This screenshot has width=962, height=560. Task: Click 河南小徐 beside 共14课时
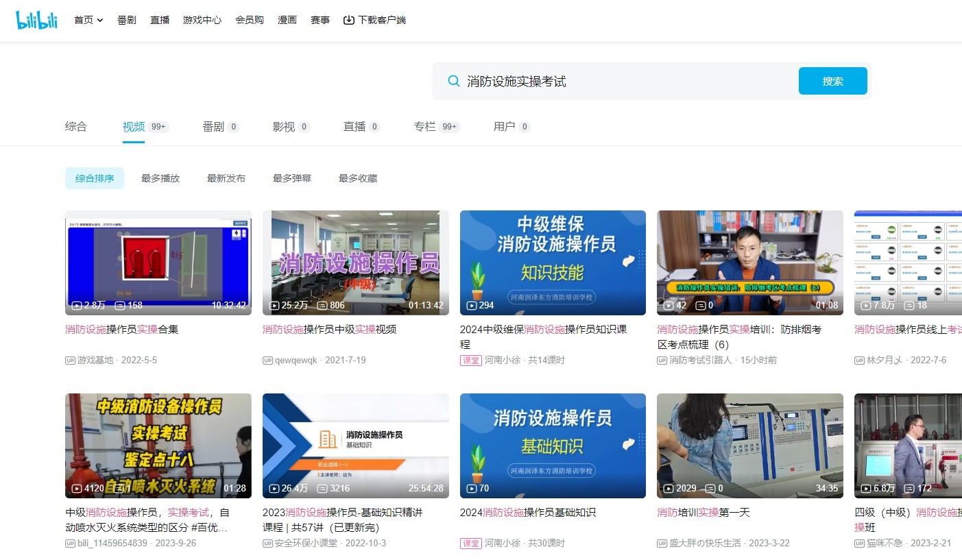pyautogui.click(x=503, y=360)
